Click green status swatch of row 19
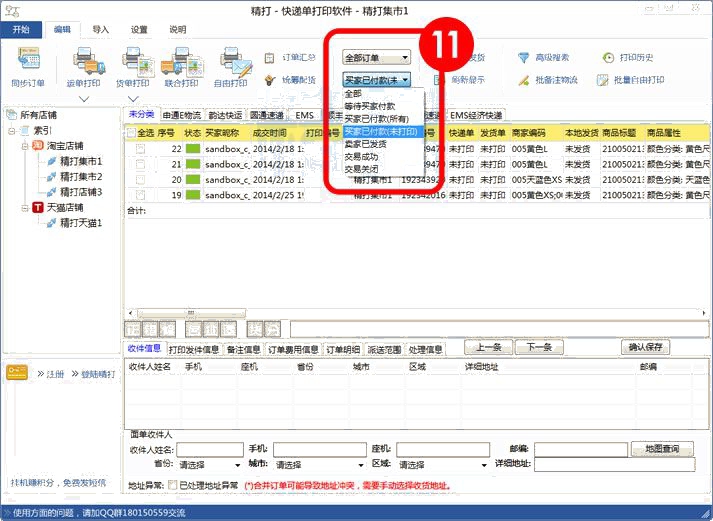Image resolution: width=713 pixels, height=521 pixels. click(x=193, y=195)
